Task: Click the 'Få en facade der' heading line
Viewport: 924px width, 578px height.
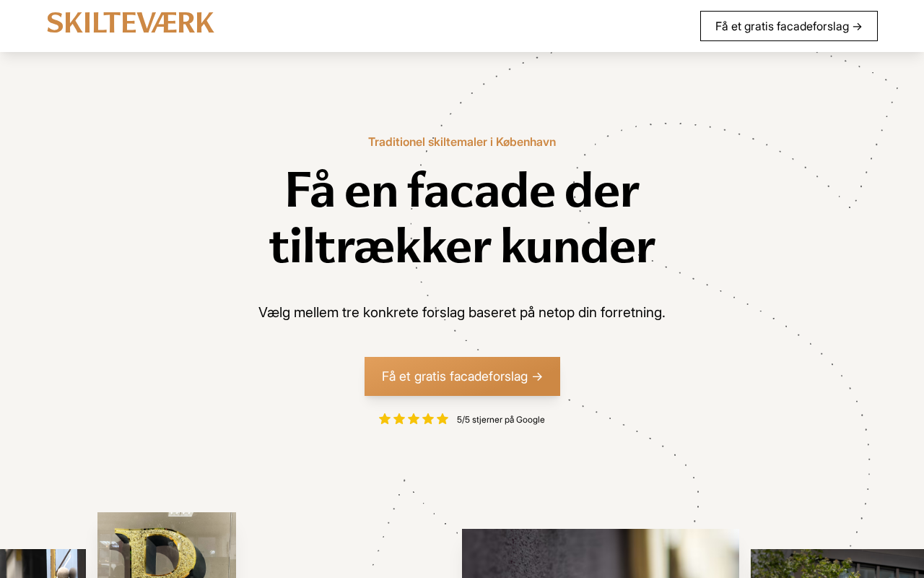Action: [x=462, y=190]
